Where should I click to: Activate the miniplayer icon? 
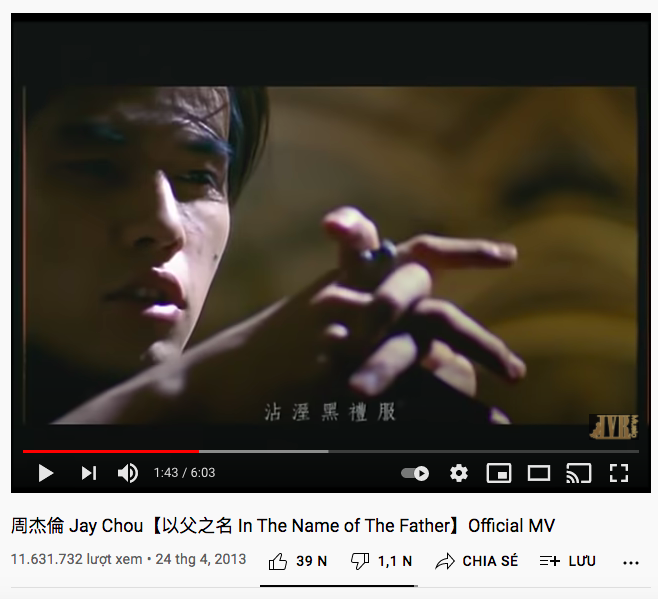pyautogui.click(x=499, y=473)
